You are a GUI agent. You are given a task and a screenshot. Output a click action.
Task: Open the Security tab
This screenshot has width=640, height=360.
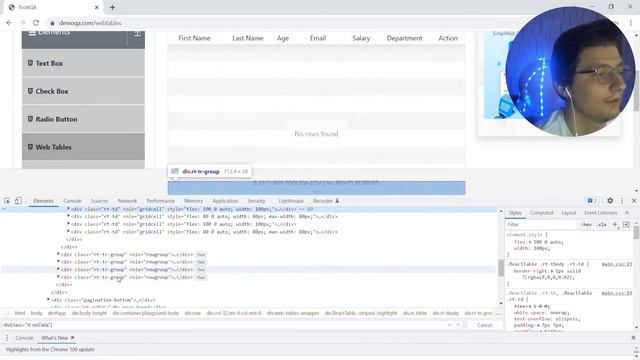256,201
